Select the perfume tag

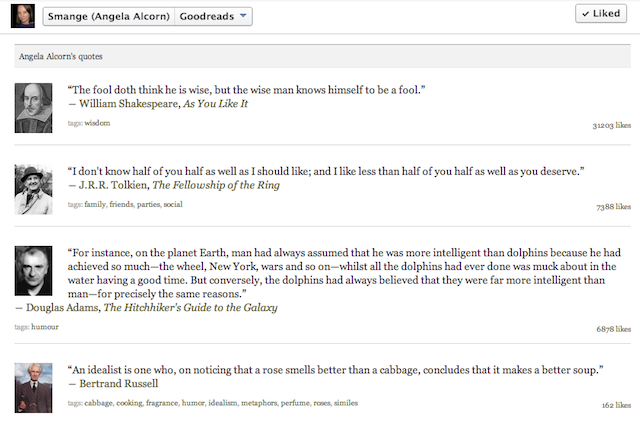coord(295,403)
